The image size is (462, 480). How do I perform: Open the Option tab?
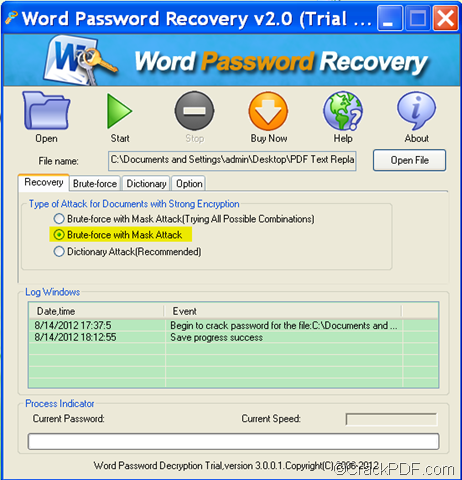click(x=189, y=184)
